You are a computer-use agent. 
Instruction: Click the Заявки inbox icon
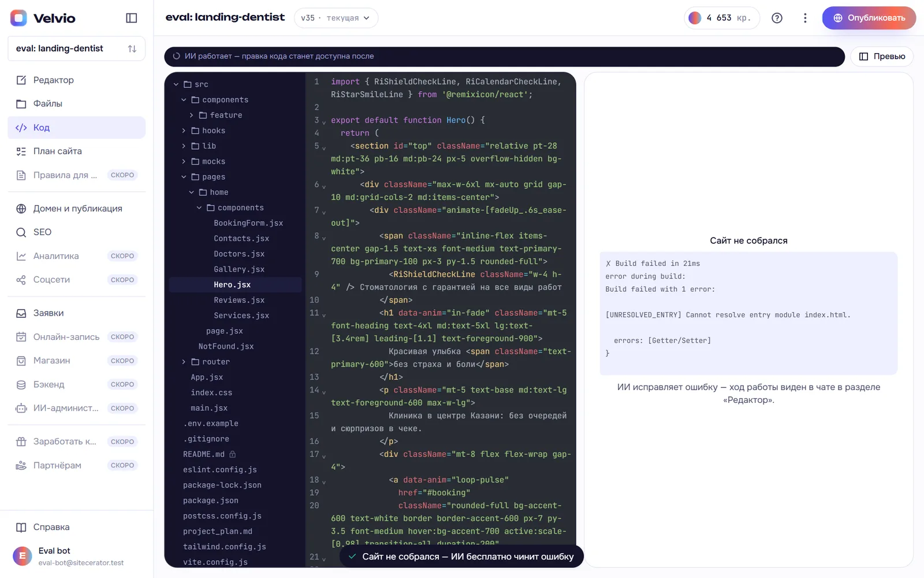(21, 313)
